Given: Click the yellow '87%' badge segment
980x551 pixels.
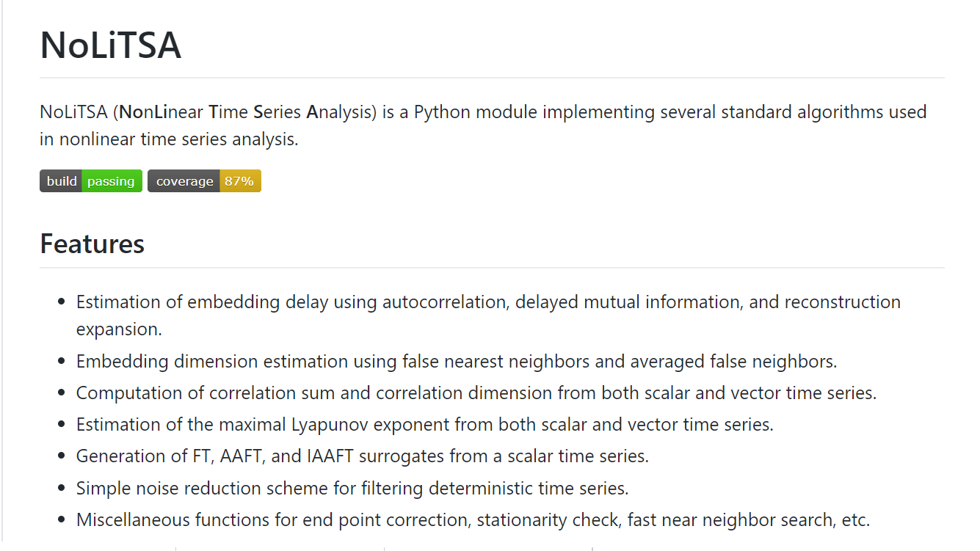Looking at the screenshot, I should pyautogui.click(x=240, y=181).
